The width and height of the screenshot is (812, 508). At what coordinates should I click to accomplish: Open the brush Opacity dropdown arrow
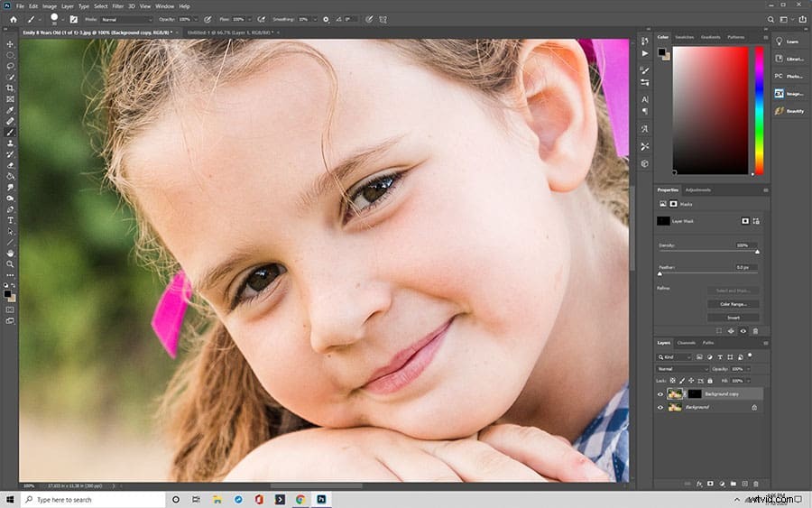click(x=195, y=20)
